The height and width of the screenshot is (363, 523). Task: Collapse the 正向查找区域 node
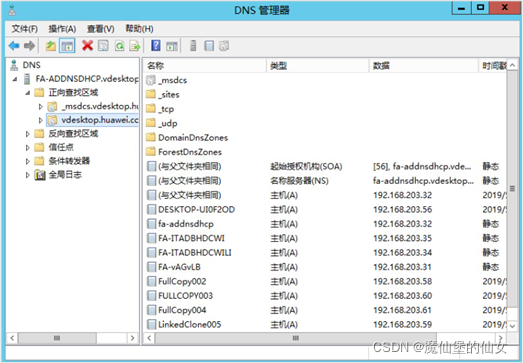28,93
